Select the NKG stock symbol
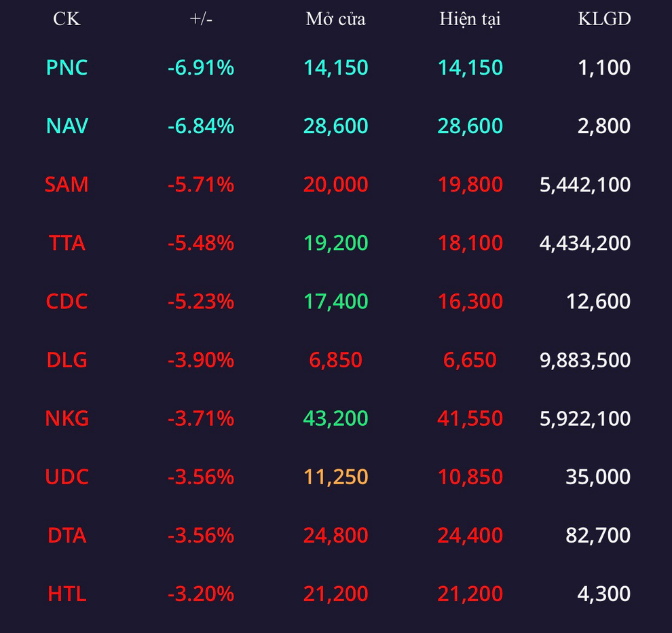Screen dimensions: 672x633 coord(67,418)
